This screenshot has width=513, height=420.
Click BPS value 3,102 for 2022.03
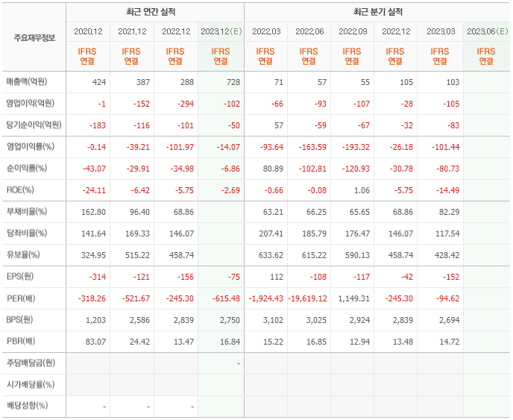pyautogui.click(x=273, y=320)
